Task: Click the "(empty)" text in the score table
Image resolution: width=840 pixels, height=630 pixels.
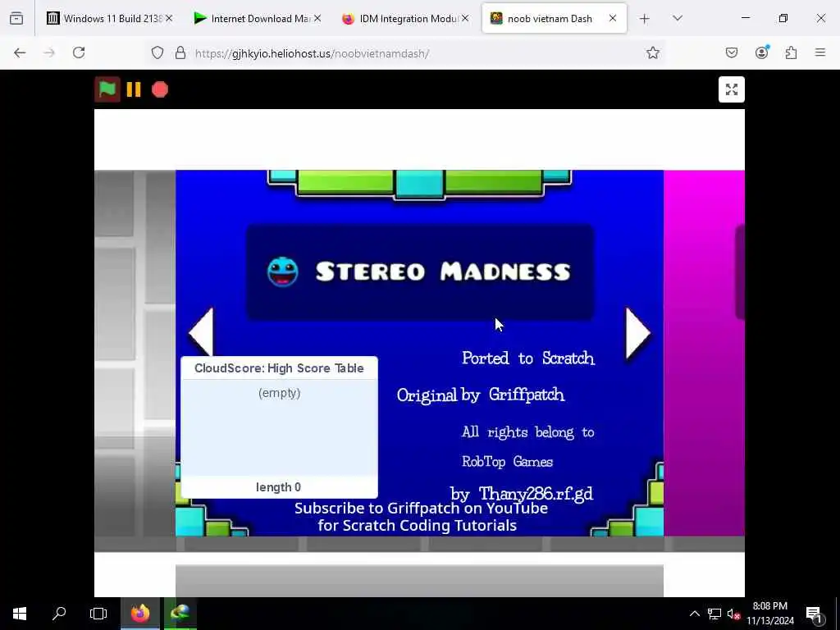Action: coord(279,393)
